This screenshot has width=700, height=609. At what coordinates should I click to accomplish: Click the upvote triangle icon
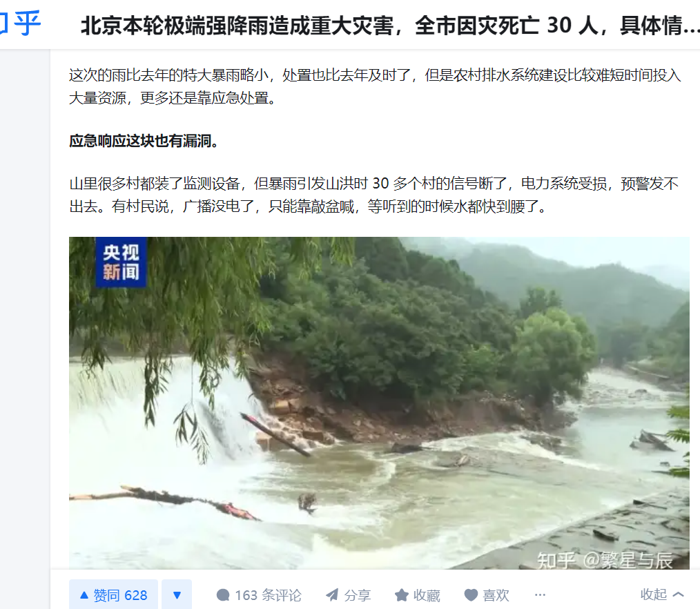point(84,594)
